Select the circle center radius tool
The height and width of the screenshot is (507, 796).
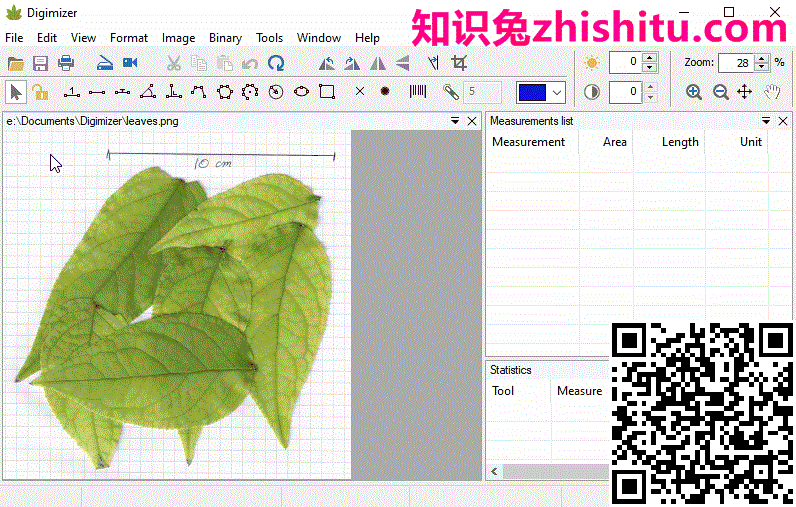click(x=276, y=92)
